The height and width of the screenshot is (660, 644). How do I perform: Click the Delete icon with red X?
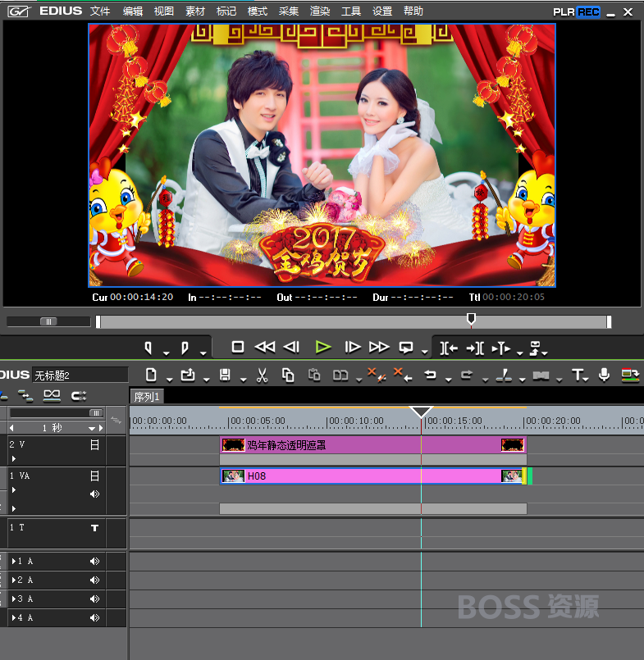pos(376,375)
